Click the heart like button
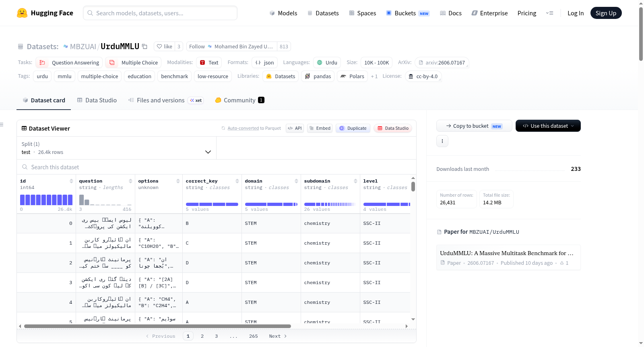Viewport: 644px width, 347px height. point(164,46)
